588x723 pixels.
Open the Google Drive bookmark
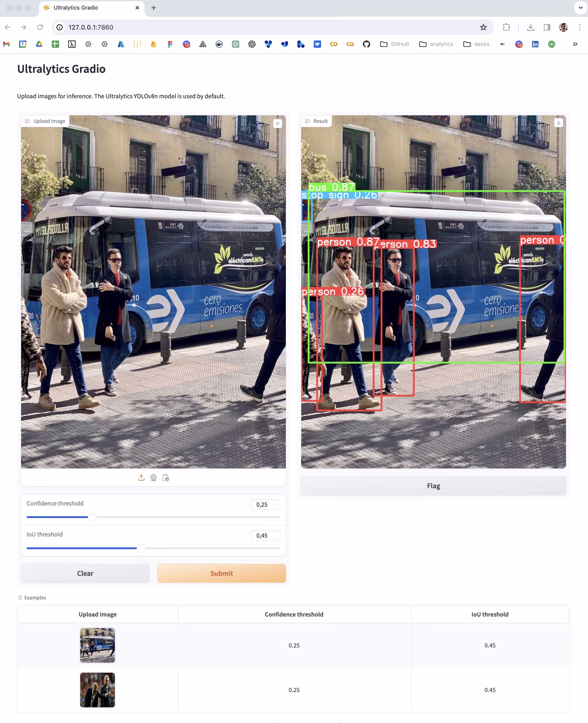click(39, 44)
